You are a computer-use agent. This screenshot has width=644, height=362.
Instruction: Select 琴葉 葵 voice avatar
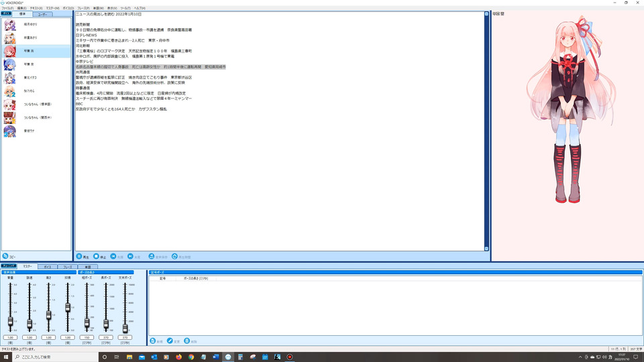[10, 64]
